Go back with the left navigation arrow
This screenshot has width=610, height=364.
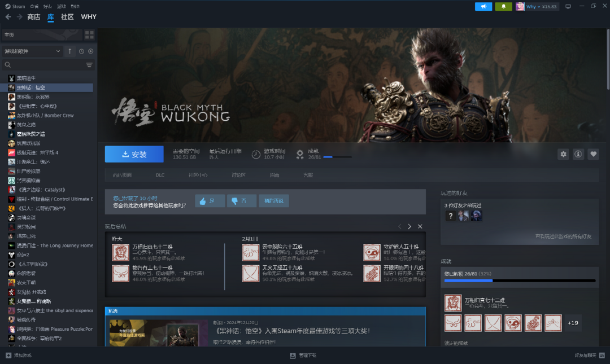(8, 17)
